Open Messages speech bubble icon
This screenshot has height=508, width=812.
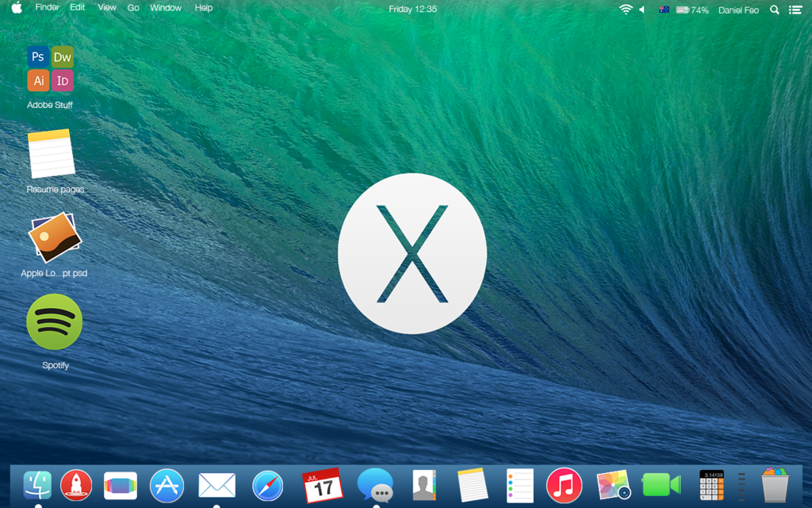pyautogui.click(x=374, y=484)
